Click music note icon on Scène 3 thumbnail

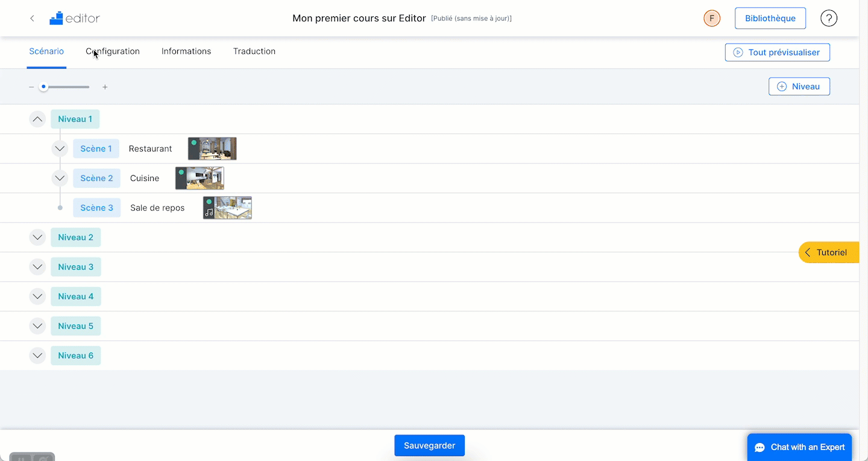[x=209, y=212]
